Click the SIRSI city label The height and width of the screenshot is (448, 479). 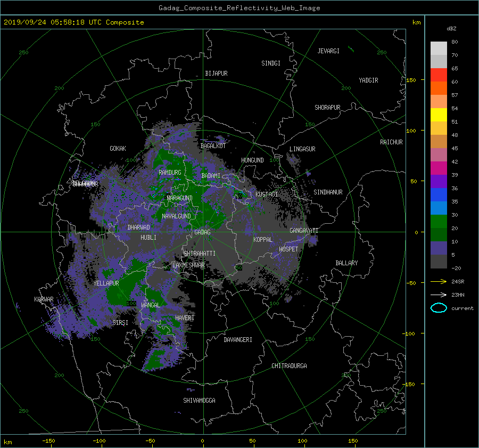click(x=120, y=323)
